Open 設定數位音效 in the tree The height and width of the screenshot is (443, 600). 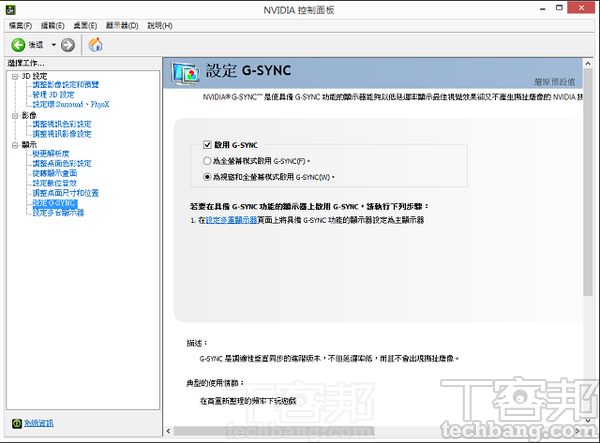click(55, 183)
